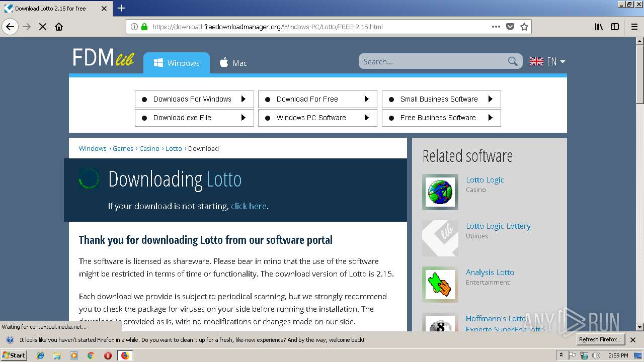Open Casino breadcrumb link
644x362 pixels.
[x=149, y=148]
